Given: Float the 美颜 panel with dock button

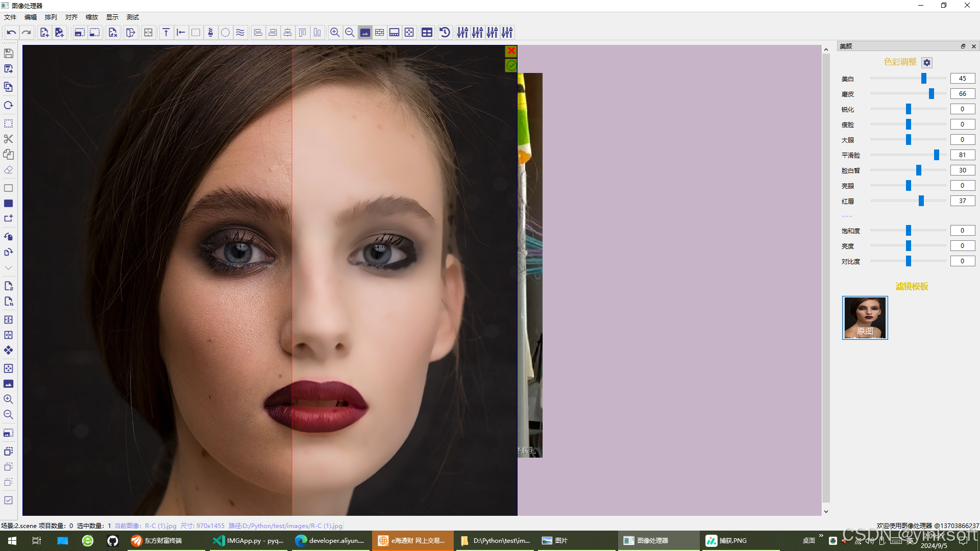Looking at the screenshot, I should coord(963,46).
